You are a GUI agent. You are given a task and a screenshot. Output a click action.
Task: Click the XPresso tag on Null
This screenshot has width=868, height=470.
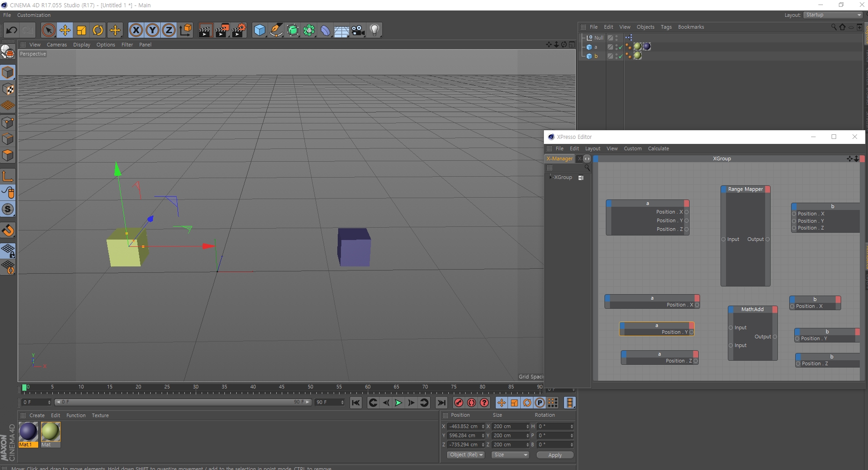629,38
